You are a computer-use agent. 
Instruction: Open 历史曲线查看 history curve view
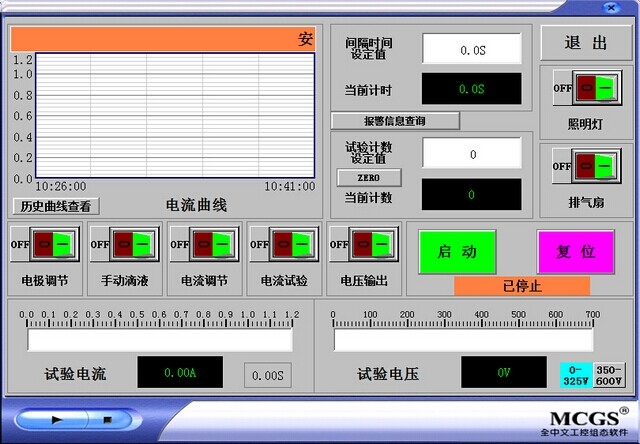tap(56, 206)
